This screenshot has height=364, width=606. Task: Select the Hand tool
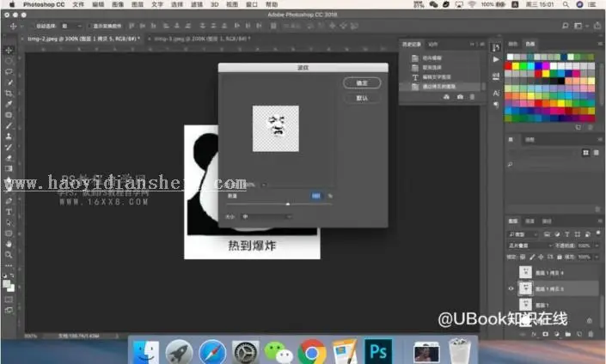click(x=9, y=244)
